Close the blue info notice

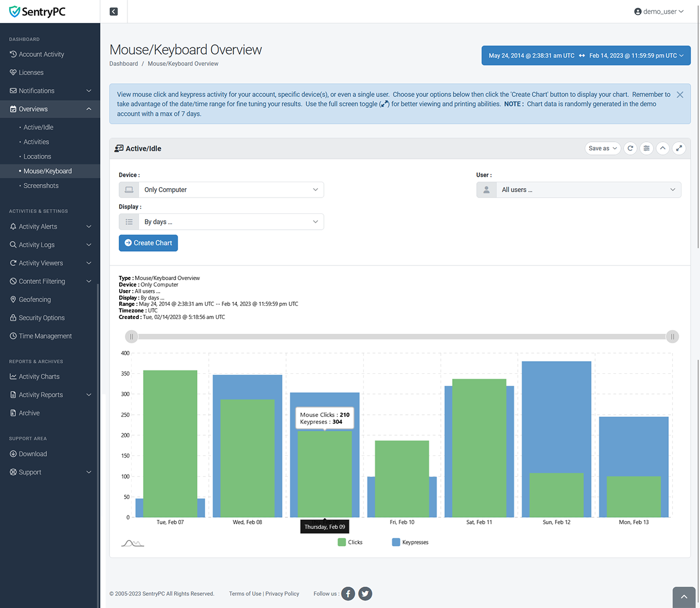point(680,95)
